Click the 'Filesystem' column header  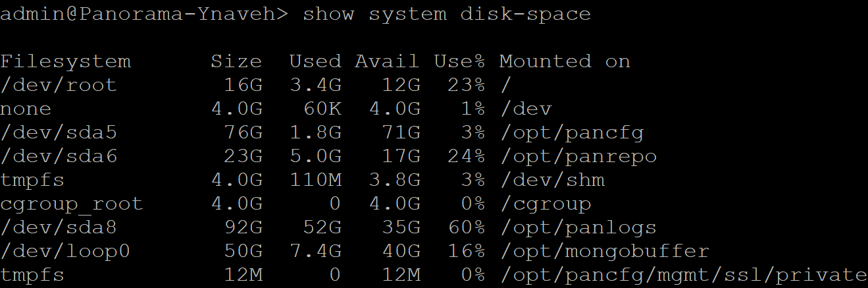pyautogui.click(x=65, y=61)
